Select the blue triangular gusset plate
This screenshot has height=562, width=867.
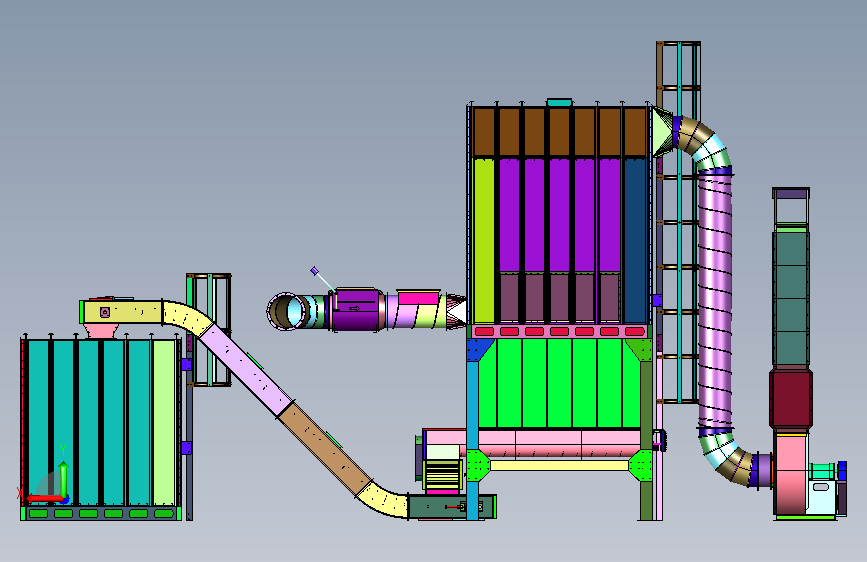click(478, 350)
